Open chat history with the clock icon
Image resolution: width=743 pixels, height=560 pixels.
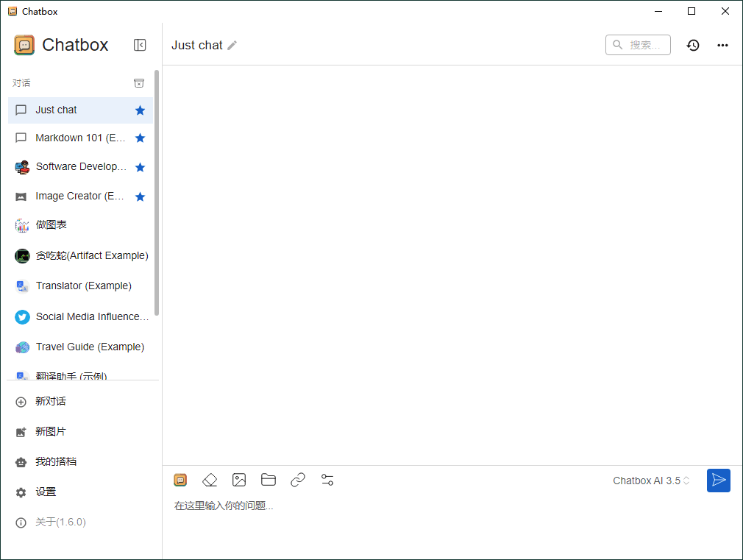(x=692, y=45)
